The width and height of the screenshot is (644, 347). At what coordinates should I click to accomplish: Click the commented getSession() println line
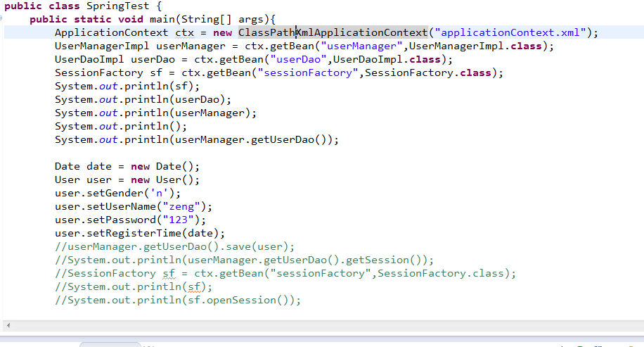(x=245, y=260)
